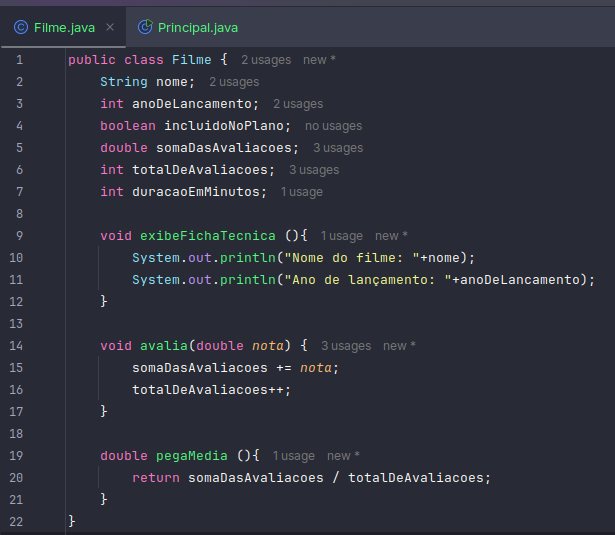Viewport: 615px width, 535px height.
Task: Click parameter 'nota' in avalia signature
Action: pyautogui.click(x=267, y=346)
